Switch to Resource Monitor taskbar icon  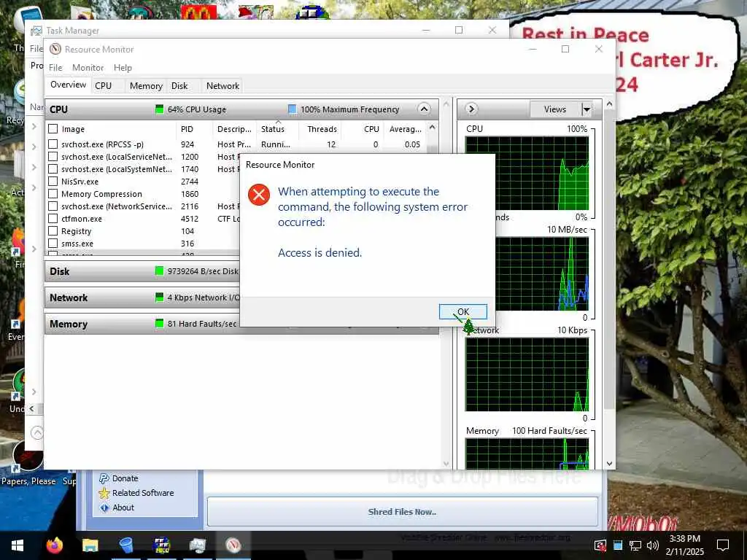tap(233, 545)
